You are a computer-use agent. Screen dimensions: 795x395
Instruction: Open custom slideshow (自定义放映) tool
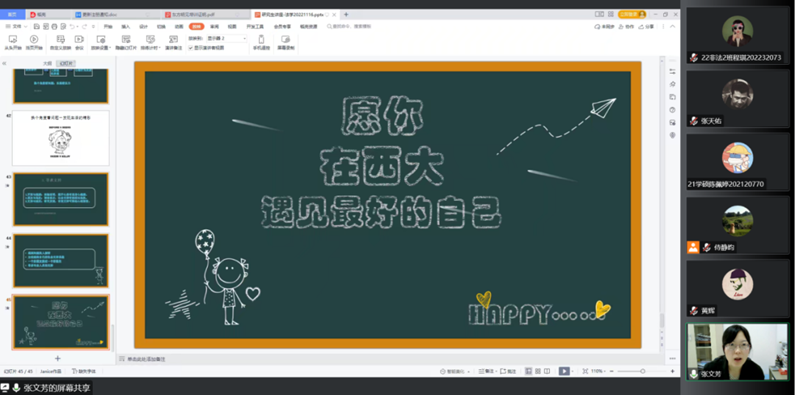tap(60, 43)
